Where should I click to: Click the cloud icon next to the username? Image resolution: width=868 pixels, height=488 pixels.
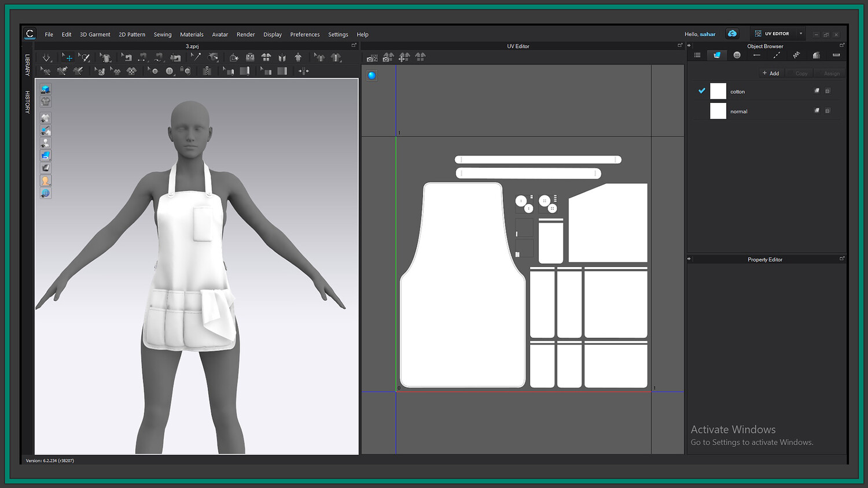point(732,34)
